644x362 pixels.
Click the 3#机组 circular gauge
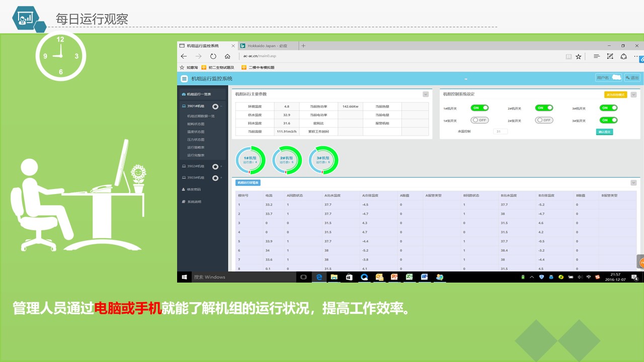click(x=323, y=160)
